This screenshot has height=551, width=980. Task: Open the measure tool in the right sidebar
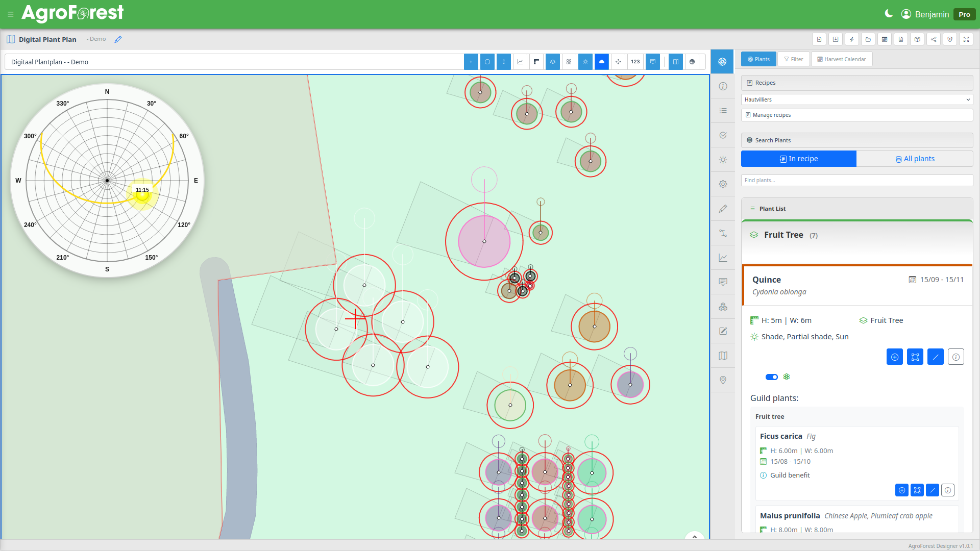[x=723, y=233]
